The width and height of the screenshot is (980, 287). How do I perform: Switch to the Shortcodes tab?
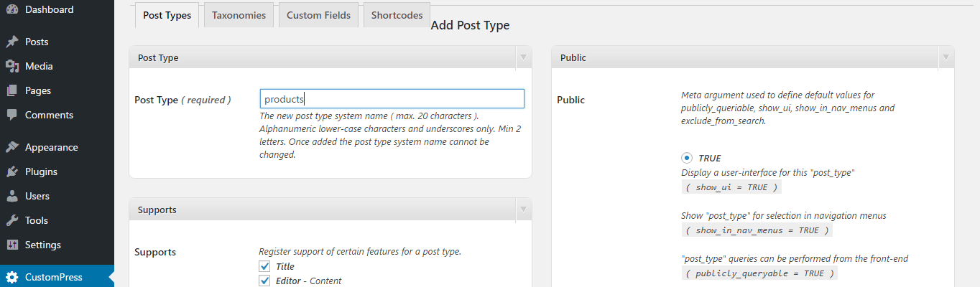(397, 15)
